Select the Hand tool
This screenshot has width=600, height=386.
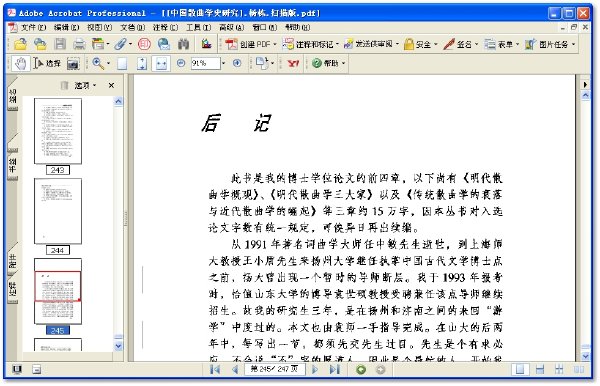click(20, 64)
